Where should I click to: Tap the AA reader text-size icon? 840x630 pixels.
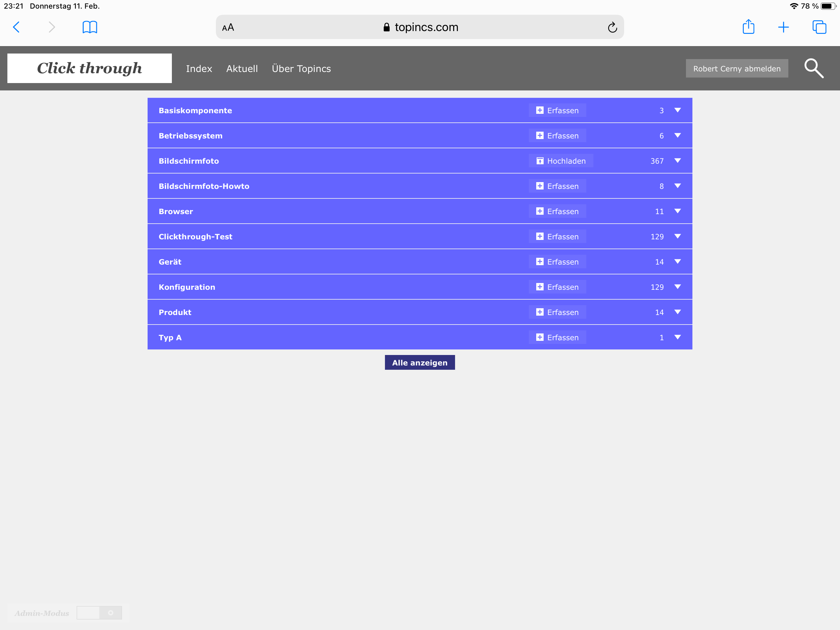[x=228, y=27]
